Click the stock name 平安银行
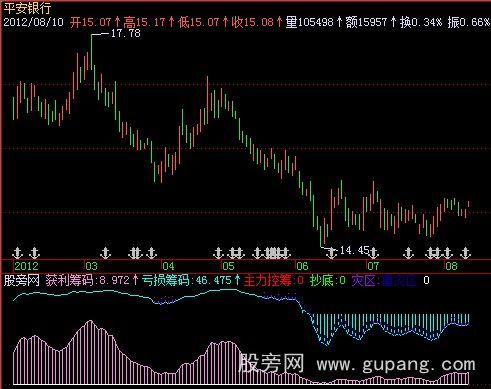This screenshot has height=389, width=491. coord(27,8)
